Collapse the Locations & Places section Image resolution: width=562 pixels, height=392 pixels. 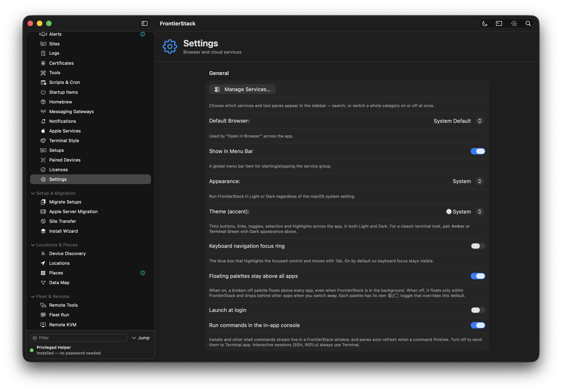(x=33, y=245)
